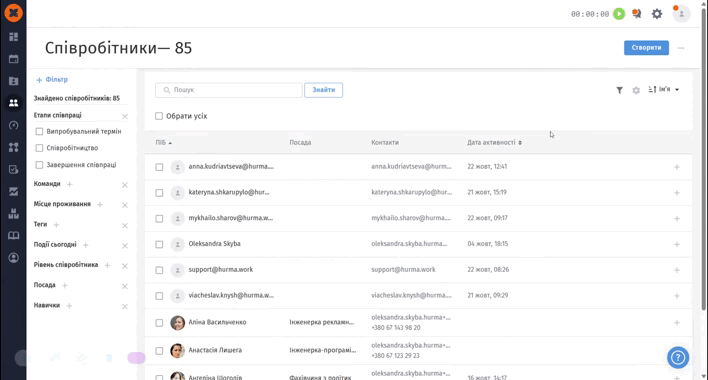Open the org structure icon in sidebar
Viewport: 708px width, 380px height.
point(14,147)
